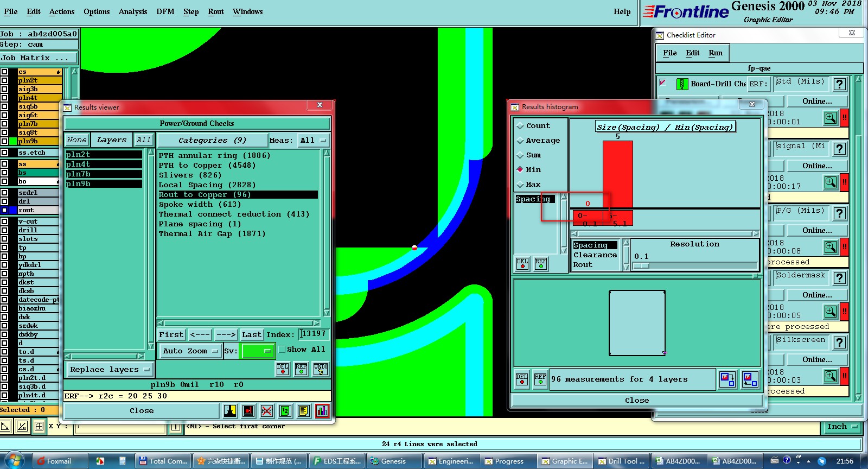
Task: Select pln4t in Results viewer layers
Action: click(104, 164)
